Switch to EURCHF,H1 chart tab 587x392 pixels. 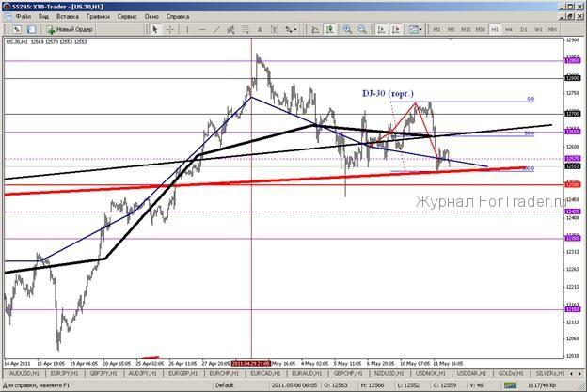click(224, 373)
